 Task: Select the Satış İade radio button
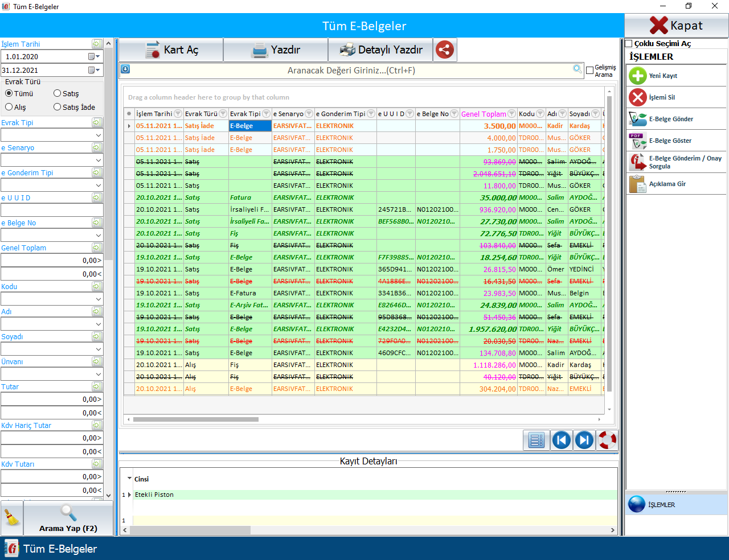[x=57, y=107]
